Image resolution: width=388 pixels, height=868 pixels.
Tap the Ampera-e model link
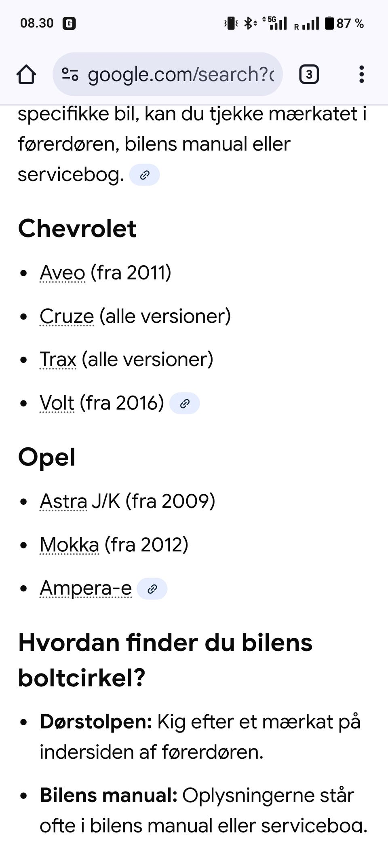(86, 588)
